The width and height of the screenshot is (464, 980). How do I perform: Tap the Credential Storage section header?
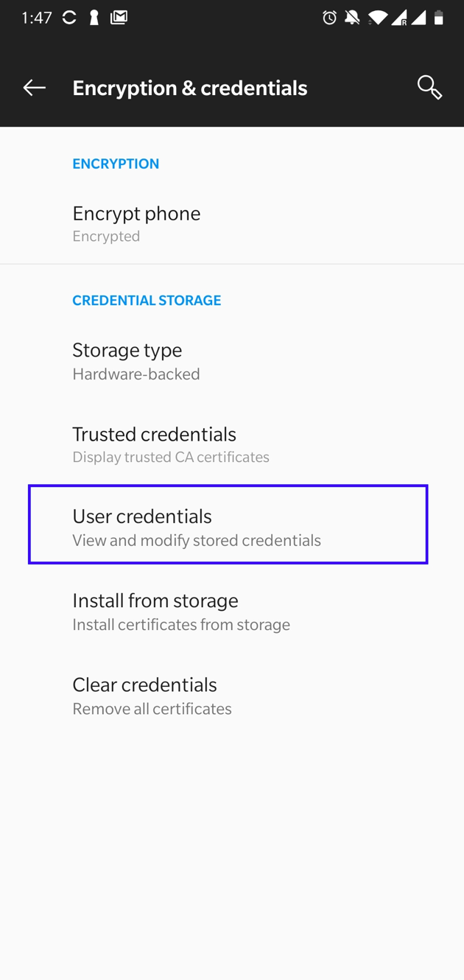point(147,301)
